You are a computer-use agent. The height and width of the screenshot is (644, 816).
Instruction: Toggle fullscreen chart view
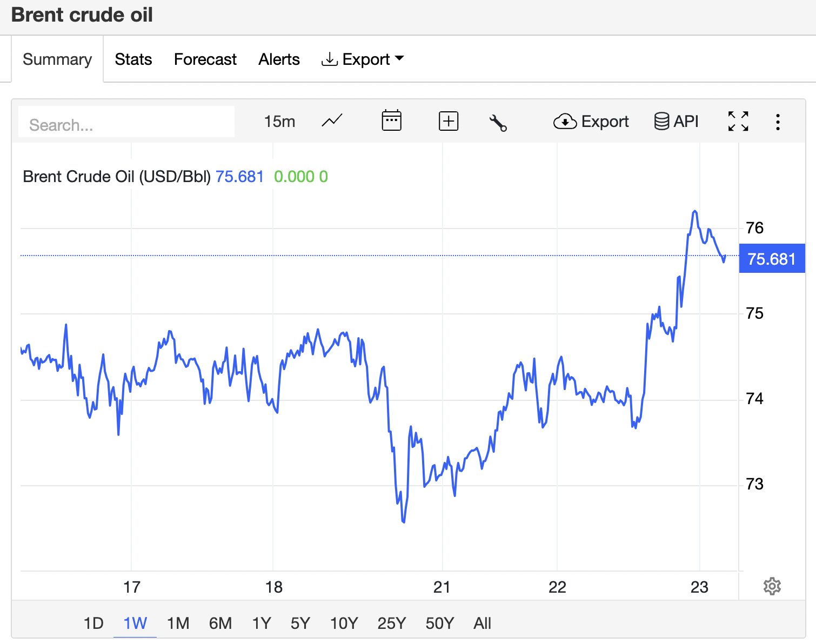click(x=738, y=121)
